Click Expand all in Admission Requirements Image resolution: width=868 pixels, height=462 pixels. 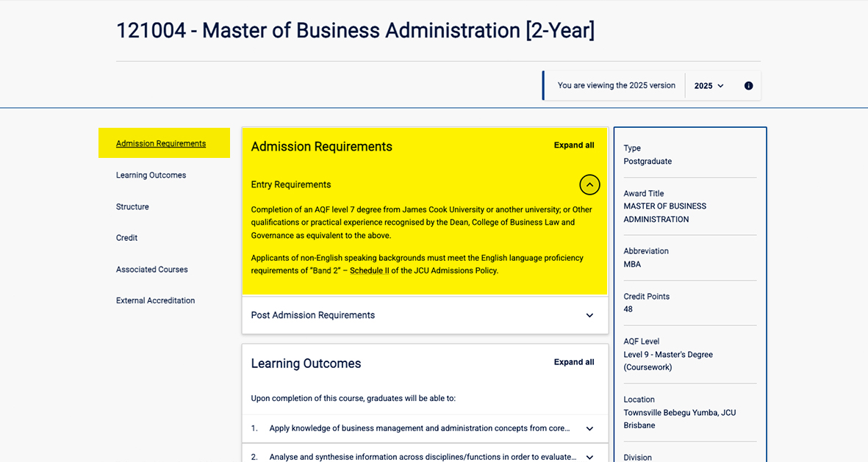click(574, 145)
